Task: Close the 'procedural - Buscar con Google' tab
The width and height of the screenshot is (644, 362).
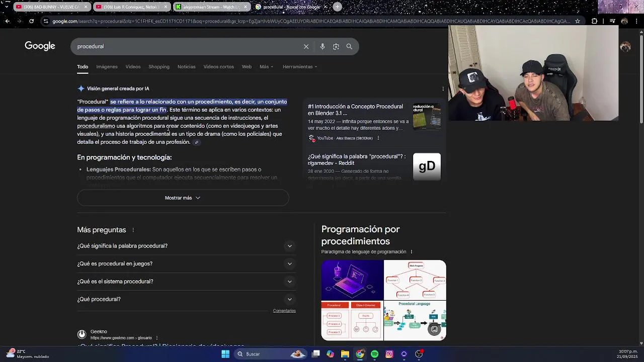Action: tap(325, 7)
